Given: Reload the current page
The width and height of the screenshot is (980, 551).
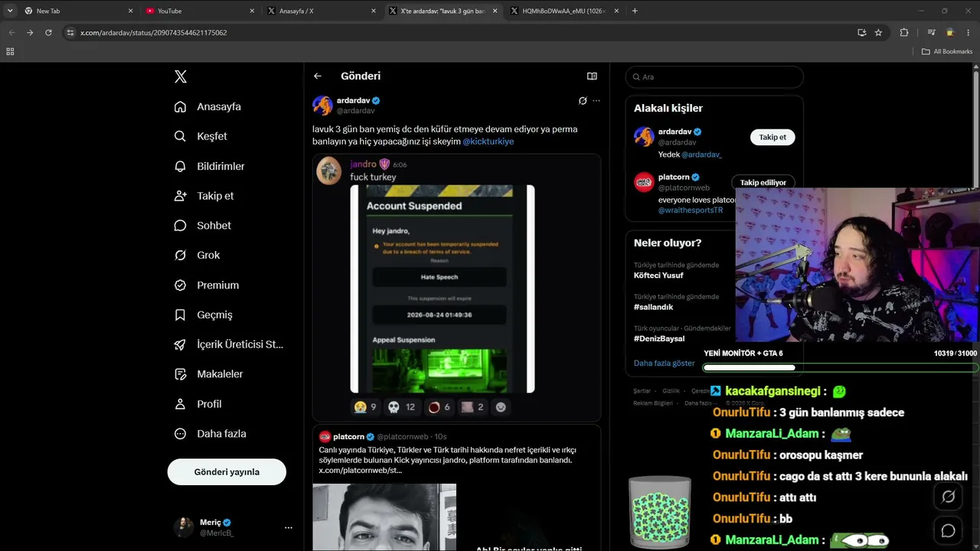Looking at the screenshot, I should (48, 32).
